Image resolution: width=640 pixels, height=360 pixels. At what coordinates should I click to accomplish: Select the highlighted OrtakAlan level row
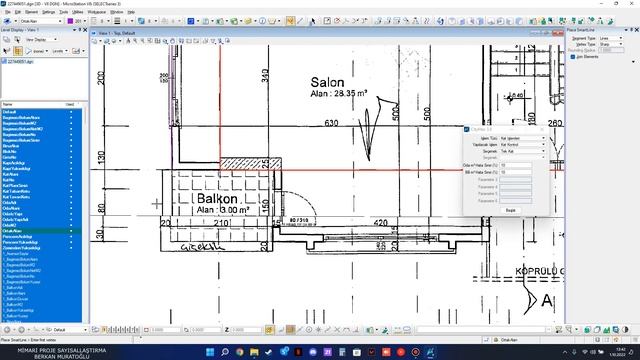(x=41, y=231)
